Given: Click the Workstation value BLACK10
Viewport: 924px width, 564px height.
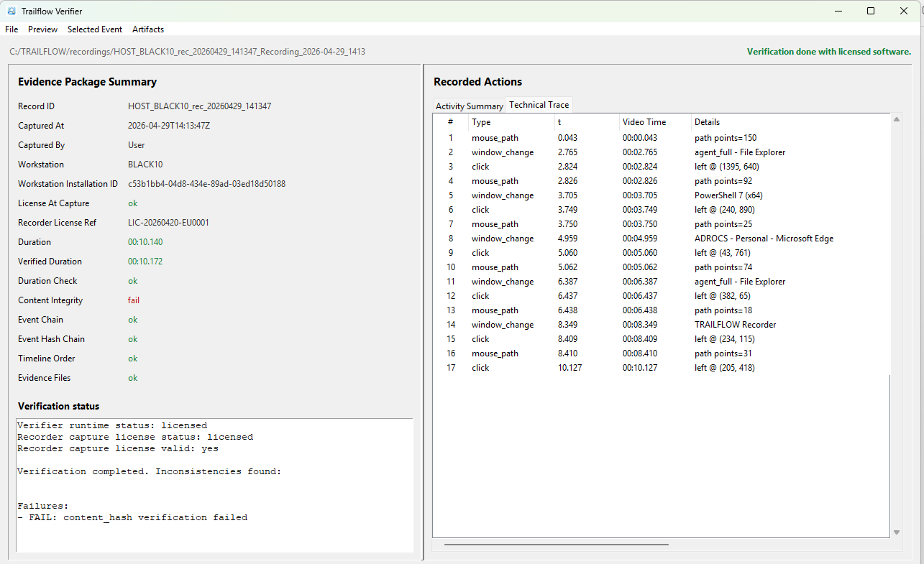Looking at the screenshot, I should 145,165.
